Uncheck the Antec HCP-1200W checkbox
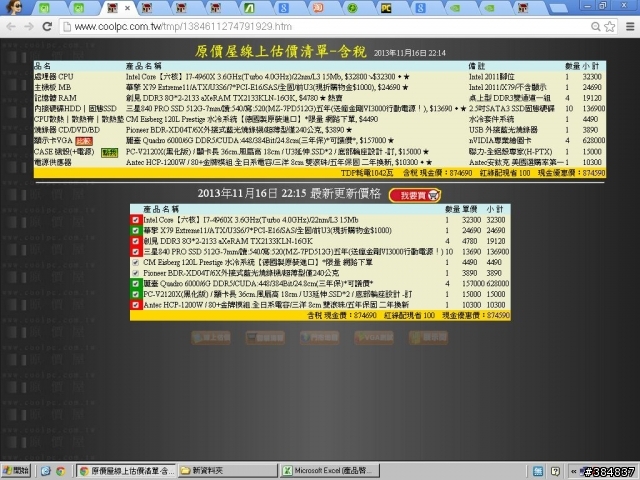Screen dimensions: 640x480 click(136, 305)
